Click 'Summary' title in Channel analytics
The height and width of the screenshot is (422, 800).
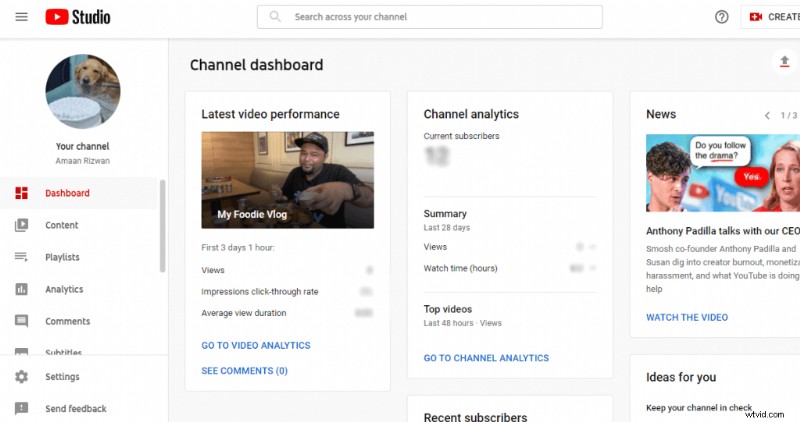(x=445, y=214)
